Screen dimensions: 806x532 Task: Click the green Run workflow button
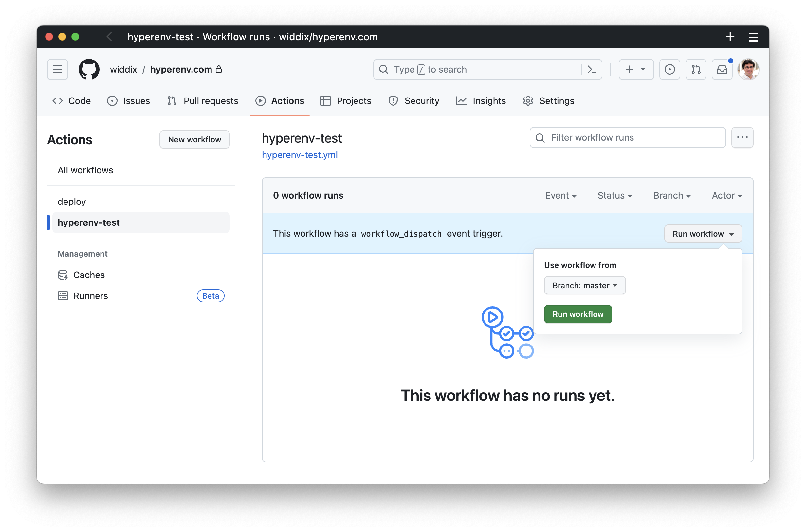tap(578, 313)
